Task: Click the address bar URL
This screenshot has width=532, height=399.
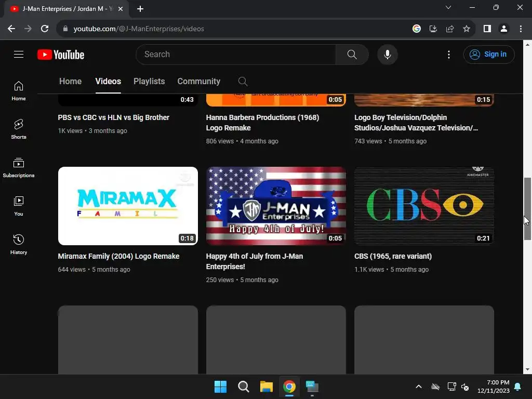Action: (138, 29)
